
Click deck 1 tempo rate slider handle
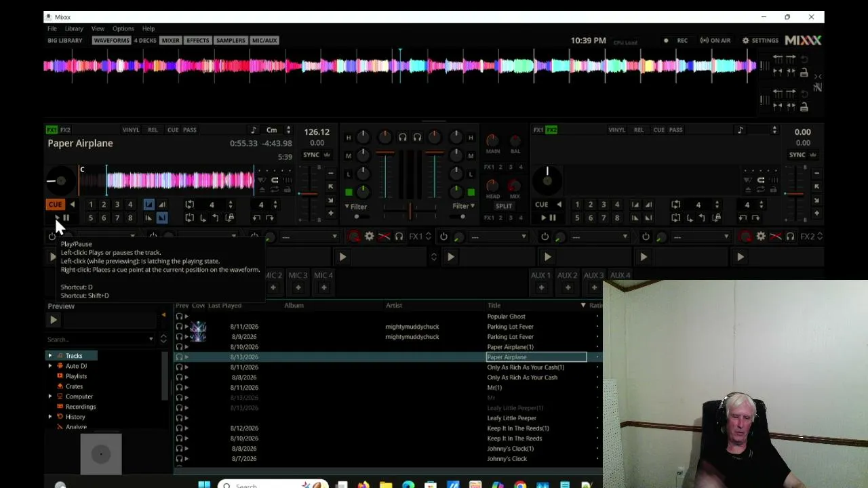click(x=309, y=195)
